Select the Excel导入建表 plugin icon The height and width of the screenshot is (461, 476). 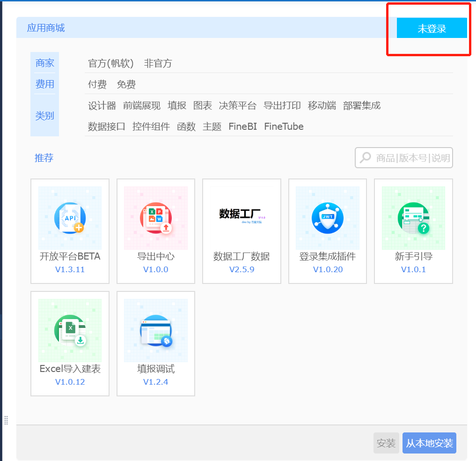point(70,330)
